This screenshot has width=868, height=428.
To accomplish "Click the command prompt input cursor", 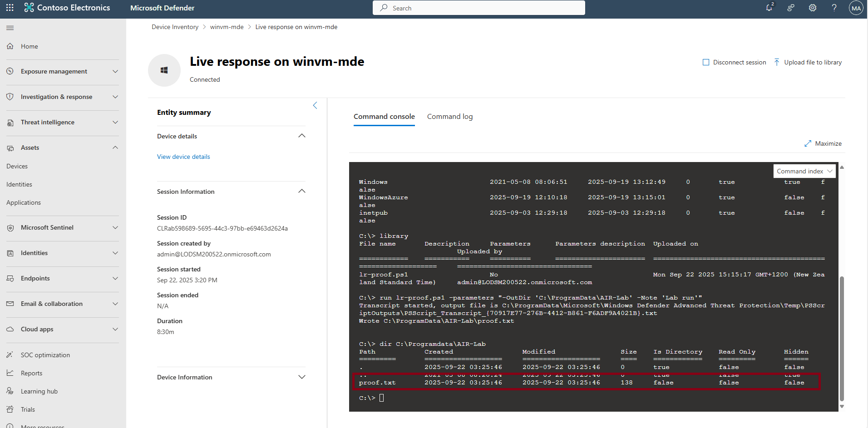I will pyautogui.click(x=382, y=398).
